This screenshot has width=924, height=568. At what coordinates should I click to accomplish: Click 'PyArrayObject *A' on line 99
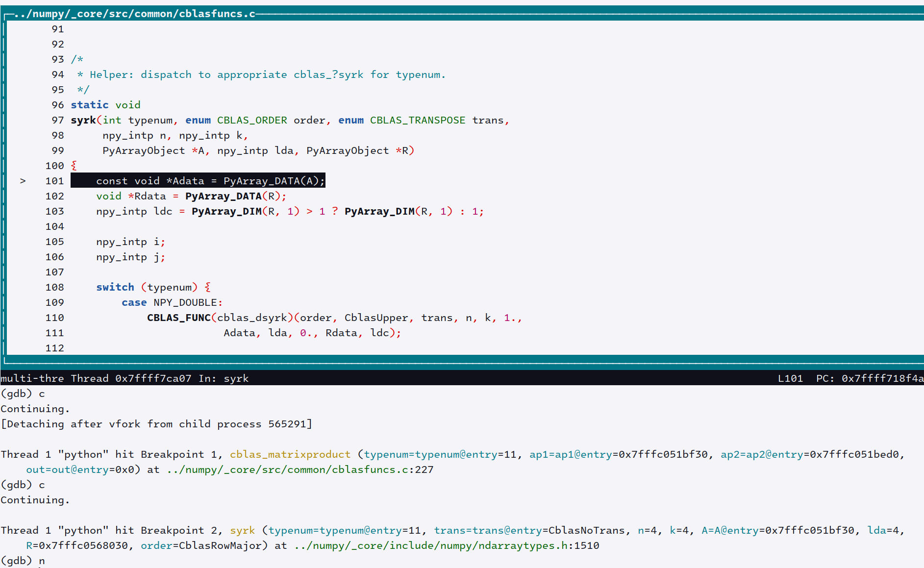pos(153,150)
